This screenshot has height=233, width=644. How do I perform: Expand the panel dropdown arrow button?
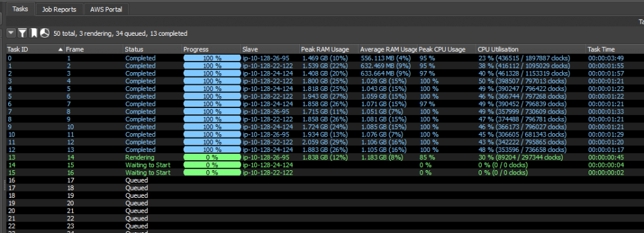pos(11,33)
